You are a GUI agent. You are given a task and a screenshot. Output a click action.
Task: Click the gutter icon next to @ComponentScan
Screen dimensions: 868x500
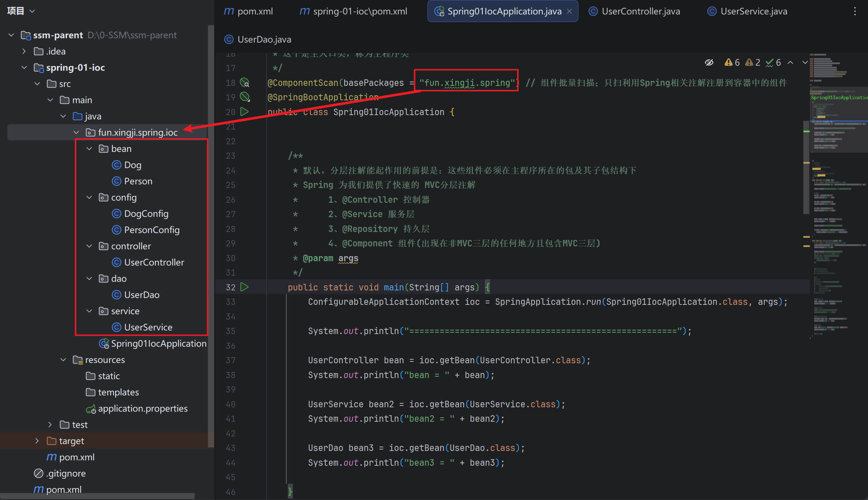click(244, 83)
